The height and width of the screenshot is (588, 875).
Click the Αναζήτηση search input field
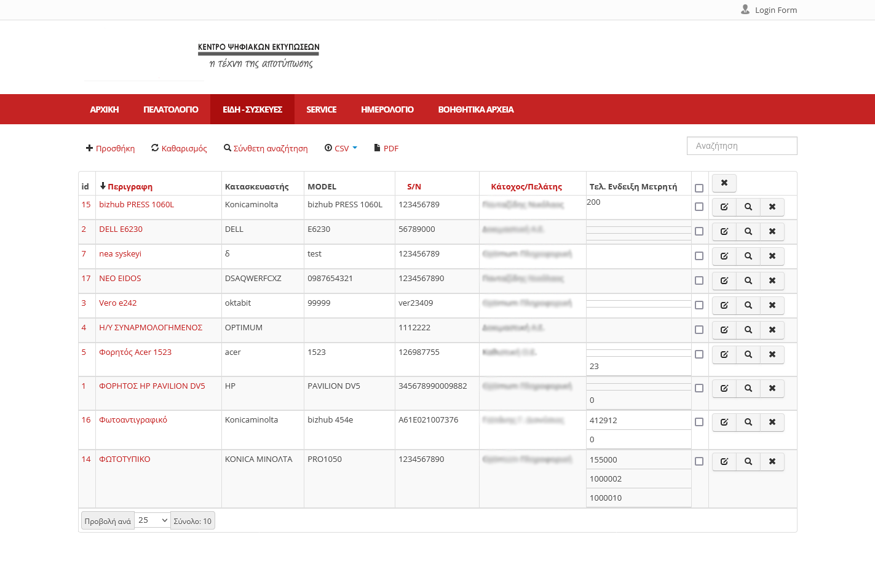(742, 146)
